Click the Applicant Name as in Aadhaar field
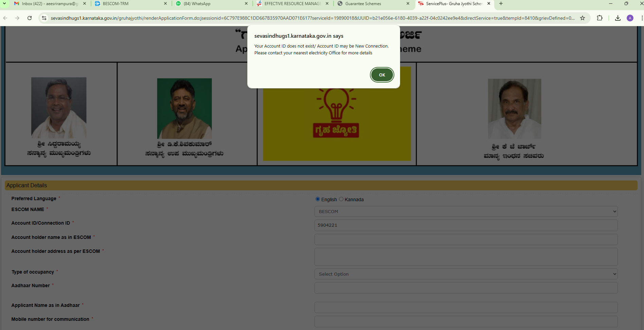Screen dimensions: 644x330 pyautogui.click(x=466, y=307)
